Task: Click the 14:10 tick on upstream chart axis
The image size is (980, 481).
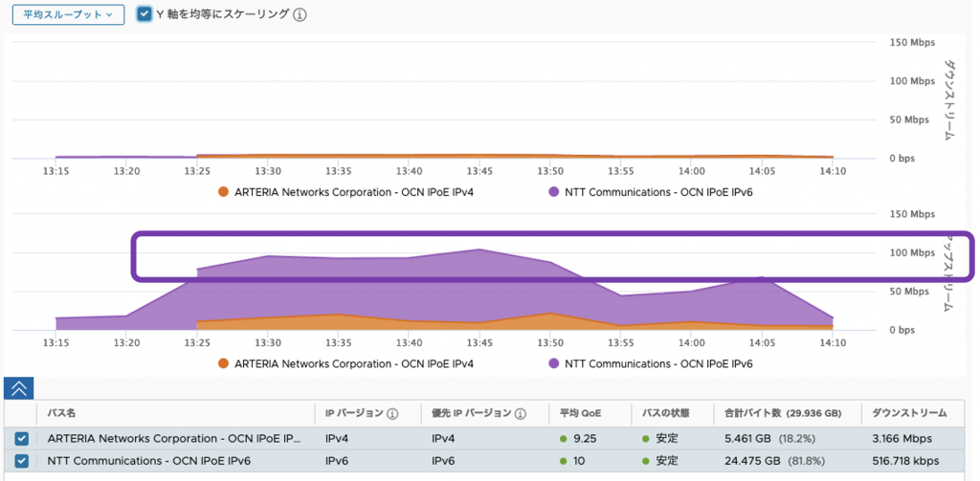Action: (833, 342)
